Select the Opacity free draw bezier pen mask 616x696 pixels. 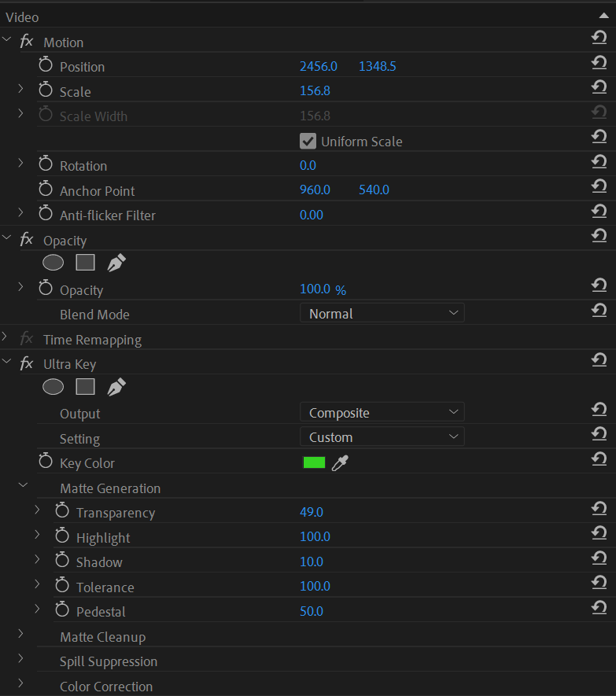point(116,263)
